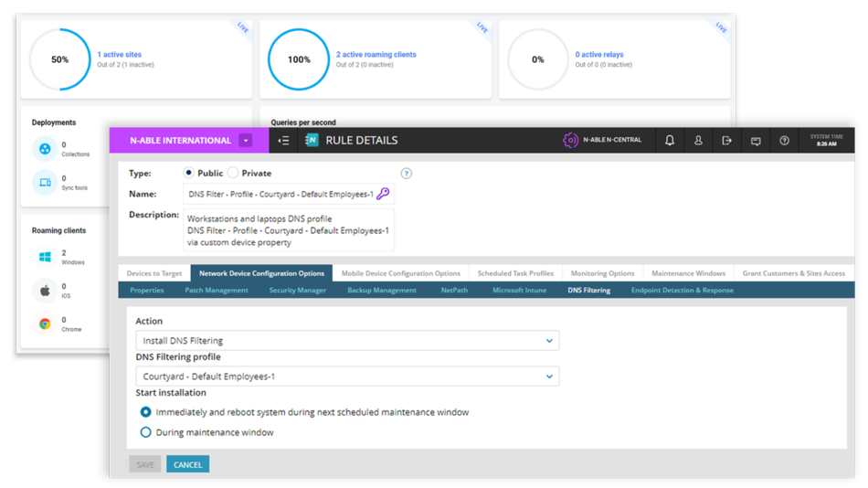Screen dimensions: 868x488
Task: Click the Windows icon under Roaming clients
Action: (45, 257)
